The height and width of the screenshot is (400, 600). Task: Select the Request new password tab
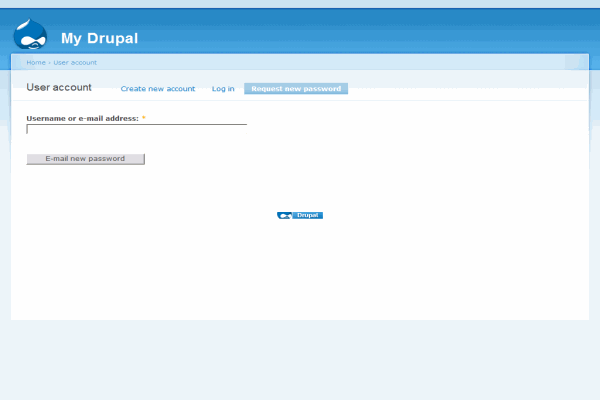pos(296,89)
